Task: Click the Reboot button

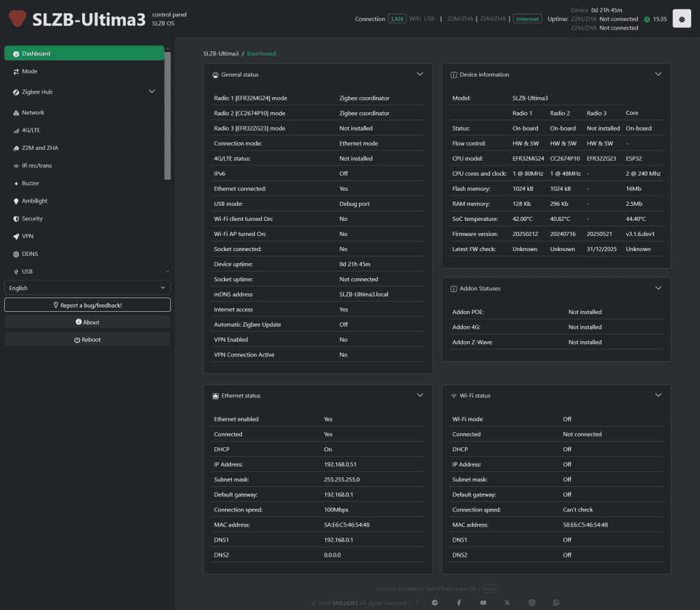Action: click(87, 340)
